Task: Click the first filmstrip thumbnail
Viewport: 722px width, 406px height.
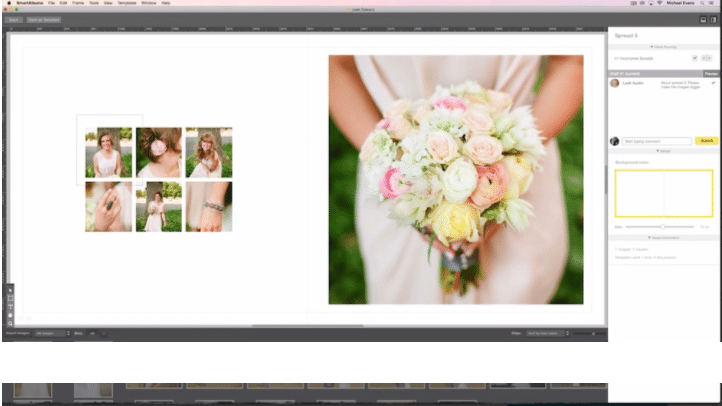Action: [x=33, y=390]
